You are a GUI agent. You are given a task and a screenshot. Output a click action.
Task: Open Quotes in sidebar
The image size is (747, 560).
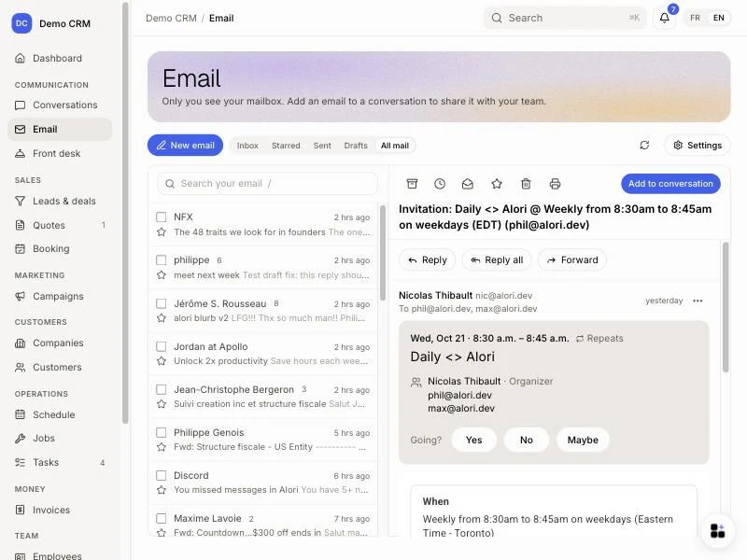coord(60,225)
